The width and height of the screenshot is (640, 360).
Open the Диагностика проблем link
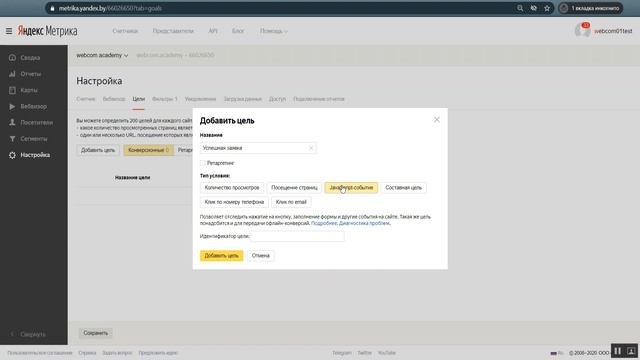click(364, 223)
